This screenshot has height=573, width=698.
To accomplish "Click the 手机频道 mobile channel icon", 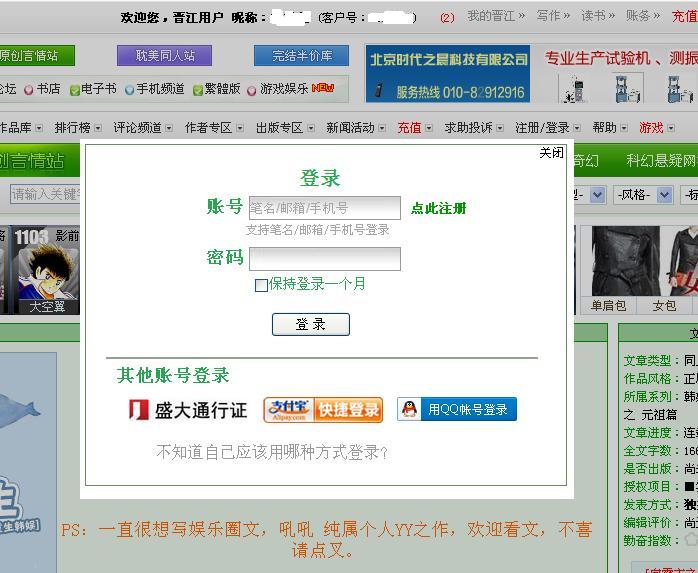I will coord(130,90).
